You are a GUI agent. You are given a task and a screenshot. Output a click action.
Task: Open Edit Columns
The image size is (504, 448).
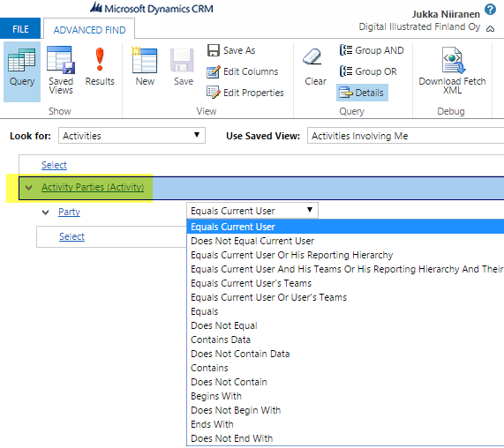[x=243, y=71]
